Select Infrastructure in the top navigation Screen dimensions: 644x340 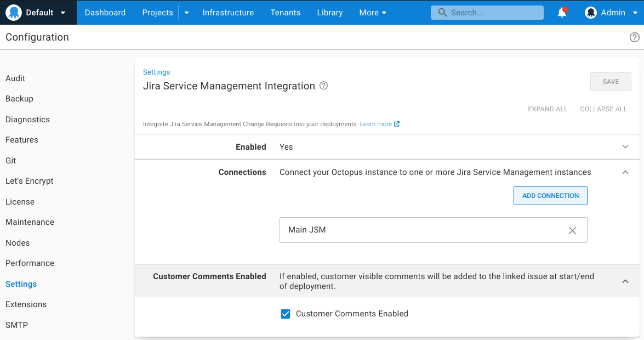point(228,12)
